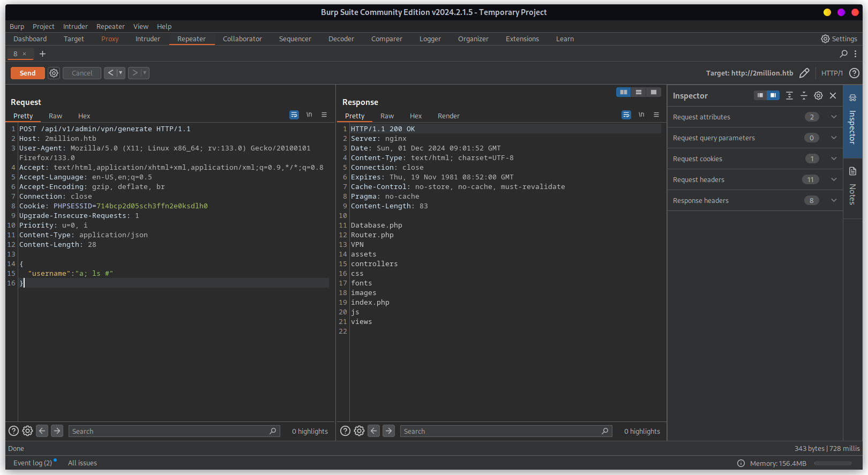Open Inspector settings gear

click(818, 95)
